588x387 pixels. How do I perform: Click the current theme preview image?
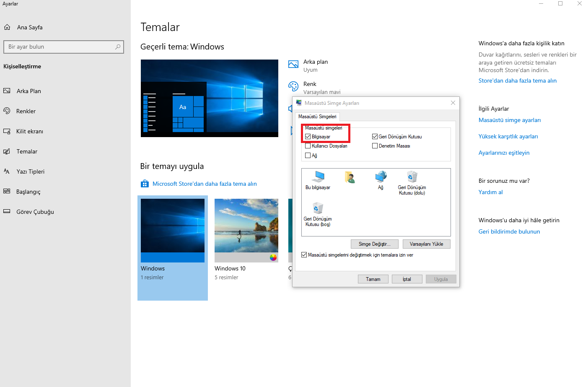tap(210, 98)
